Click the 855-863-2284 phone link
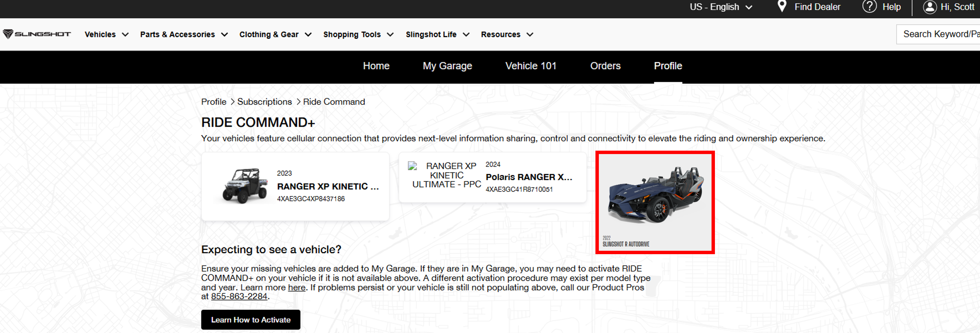980x333 pixels. click(x=239, y=296)
